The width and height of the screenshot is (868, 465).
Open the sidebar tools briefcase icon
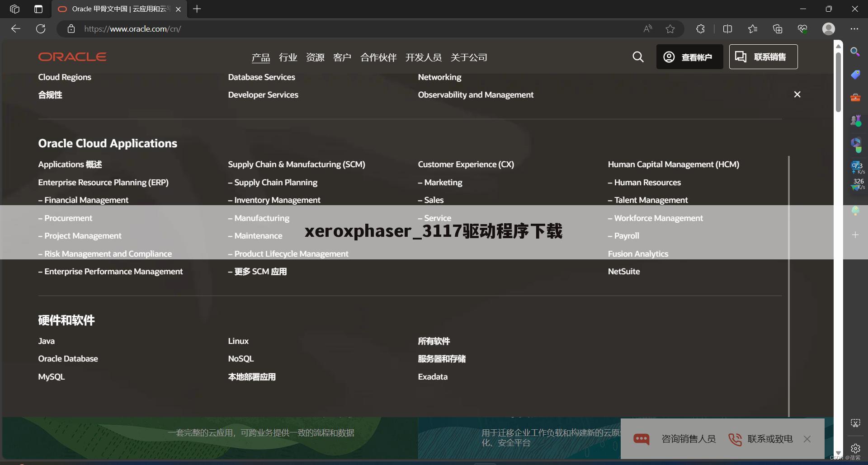pyautogui.click(x=855, y=98)
